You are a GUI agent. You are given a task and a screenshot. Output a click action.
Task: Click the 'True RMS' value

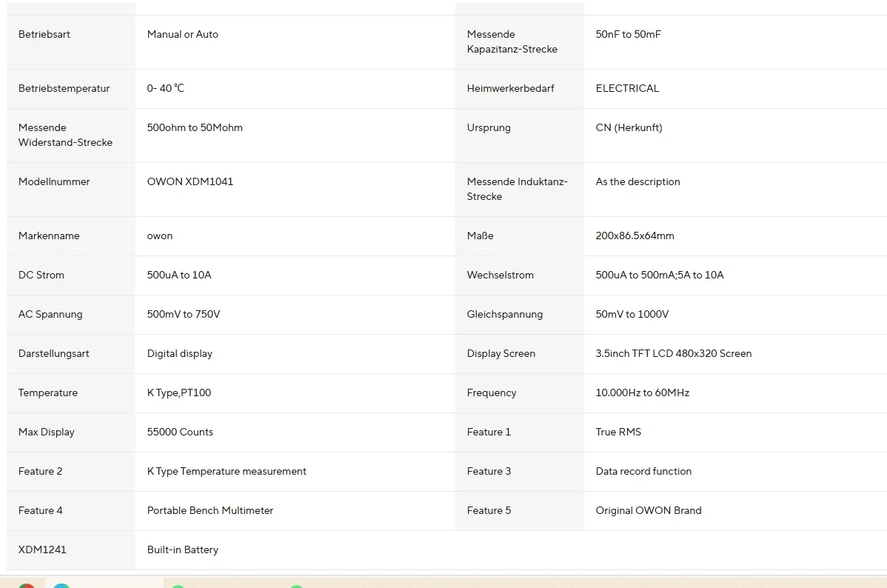[x=618, y=432]
